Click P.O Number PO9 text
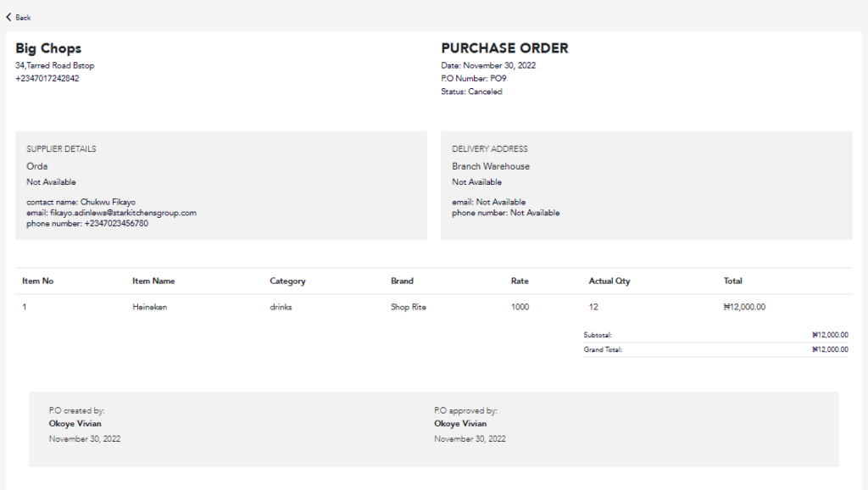This screenshot has height=490, width=868. [474, 79]
